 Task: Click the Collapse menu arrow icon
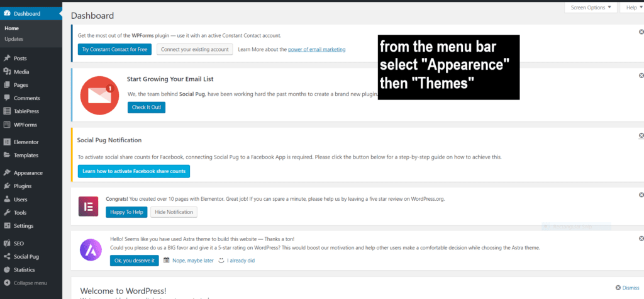7,283
